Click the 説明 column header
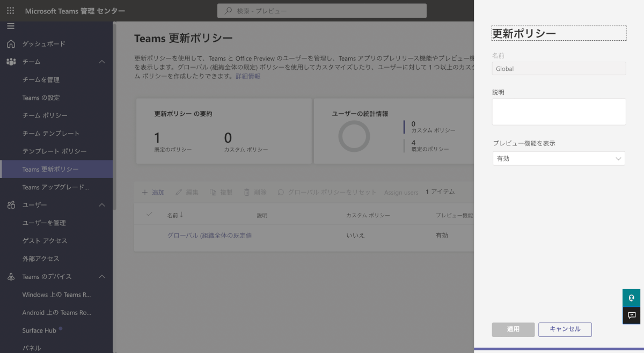644x353 pixels. tap(262, 216)
